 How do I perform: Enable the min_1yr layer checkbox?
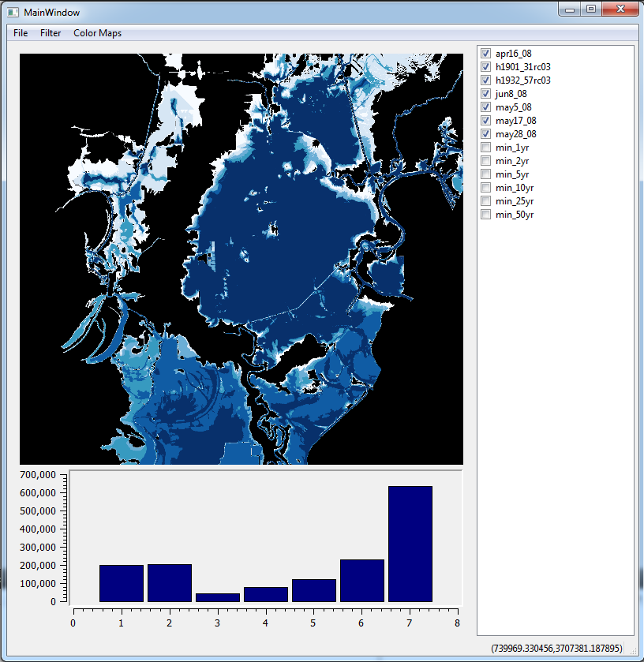(x=485, y=148)
